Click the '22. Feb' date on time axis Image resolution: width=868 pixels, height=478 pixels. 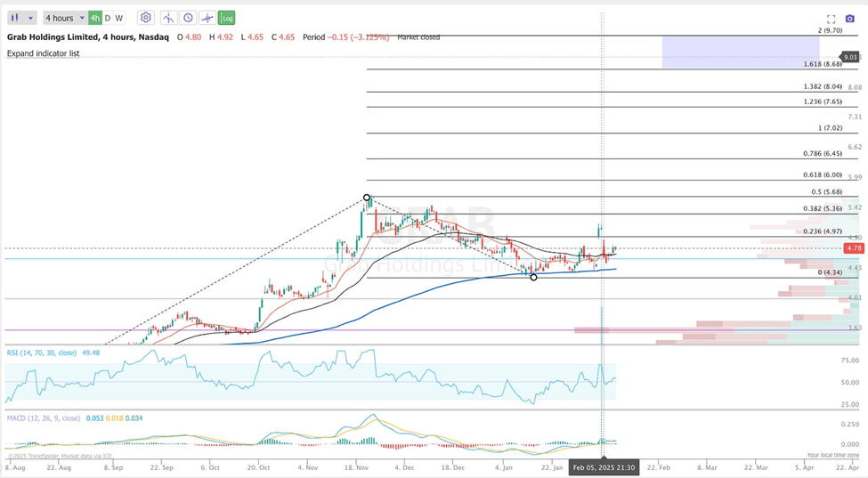pyautogui.click(x=659, y=467)
